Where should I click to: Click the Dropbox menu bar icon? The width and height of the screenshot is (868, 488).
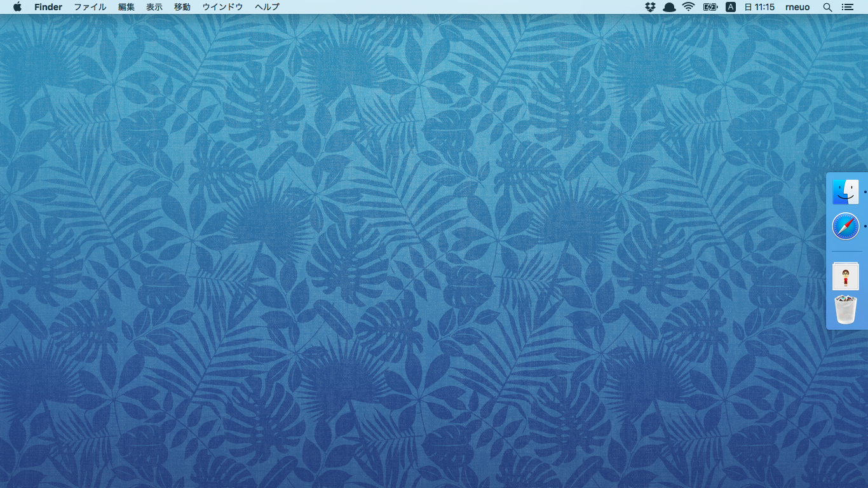(x=650, y=7)
